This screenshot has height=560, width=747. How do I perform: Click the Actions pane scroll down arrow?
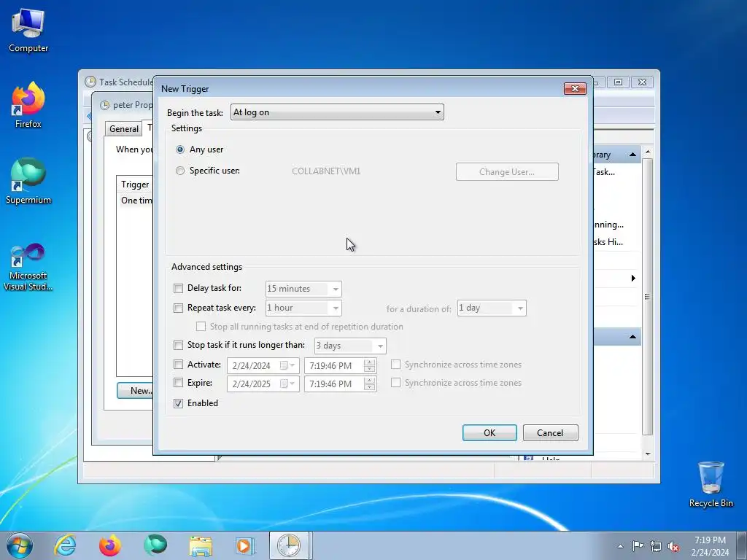tap(648, 454)
